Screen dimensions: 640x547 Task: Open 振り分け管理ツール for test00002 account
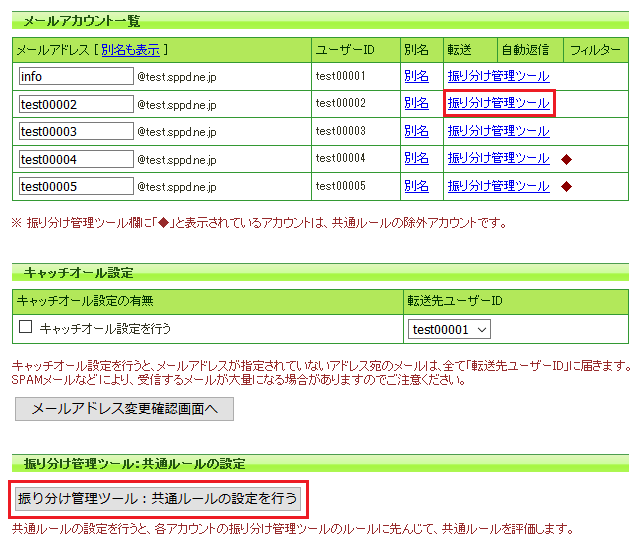point(498,103)
